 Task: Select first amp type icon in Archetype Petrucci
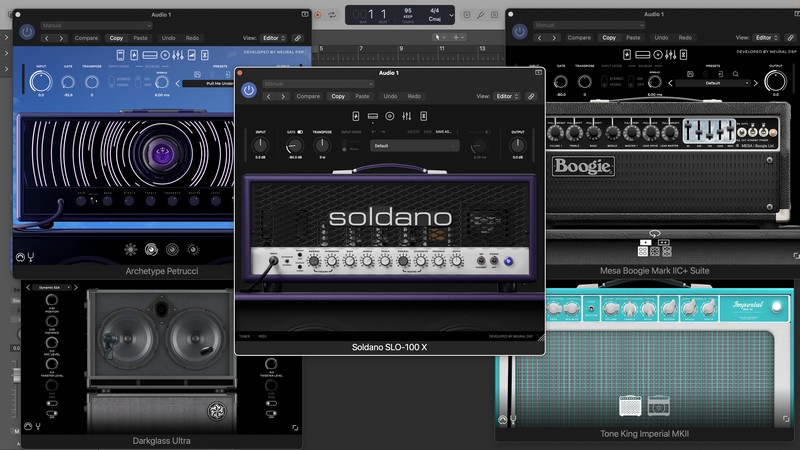point(131,249)
